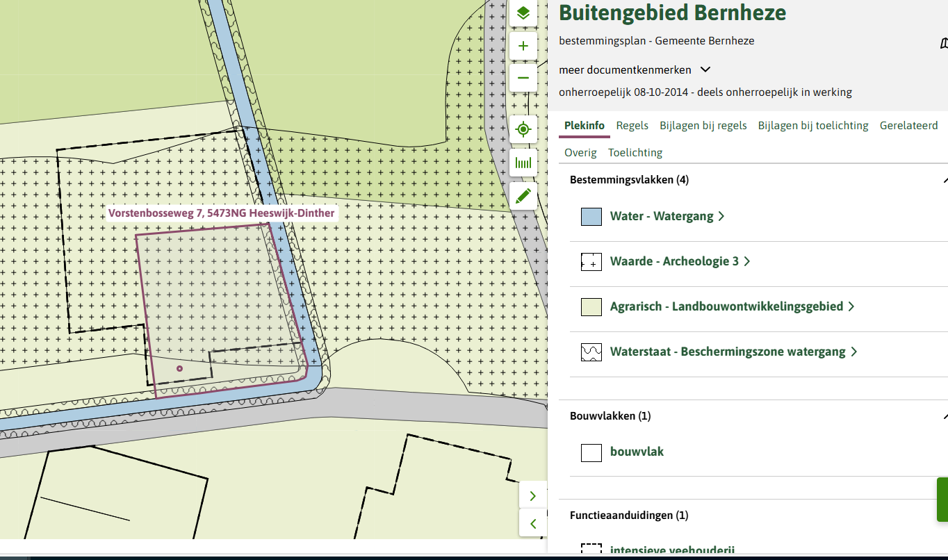Click the Buitengebied Bernheze plan title
This screenshot has width=948, height=560.
[x=673, y=13]
